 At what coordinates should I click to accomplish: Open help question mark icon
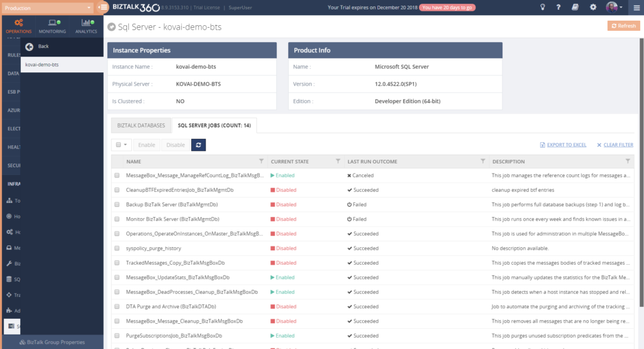tap(558, 7)
